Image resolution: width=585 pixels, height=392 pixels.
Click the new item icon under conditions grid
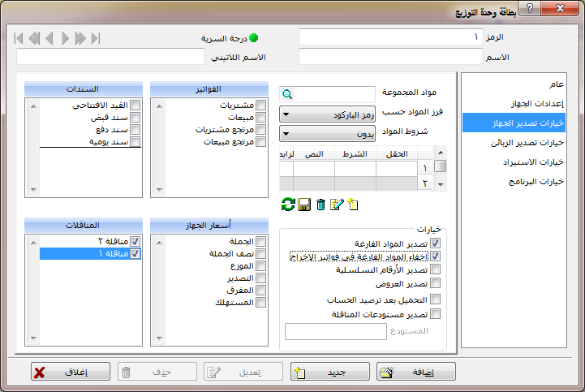tap(354, 205)
